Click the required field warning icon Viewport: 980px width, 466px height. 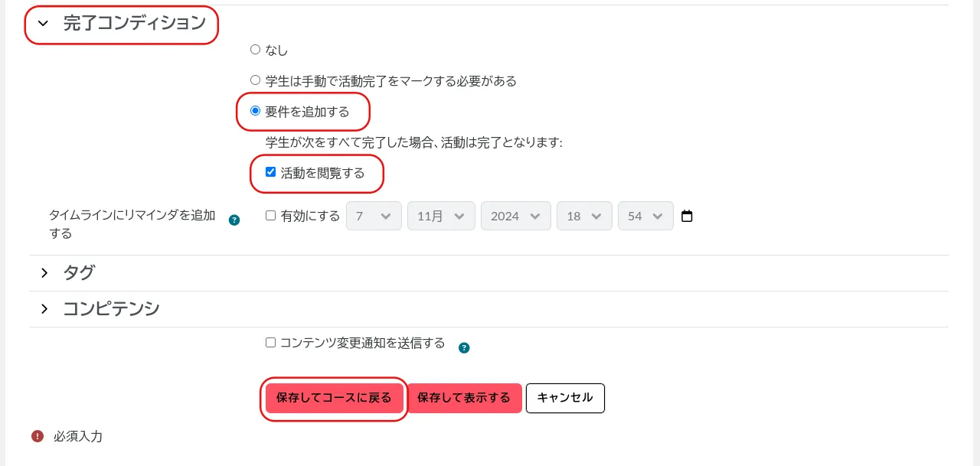coord(38,436)
